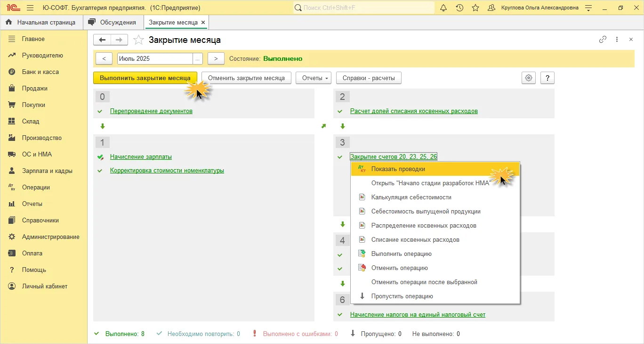Image resolution: width=644 pixels, height=344 pixels.
Task: Select Списание косвенных расходов menu item
Action: point(435,239)
